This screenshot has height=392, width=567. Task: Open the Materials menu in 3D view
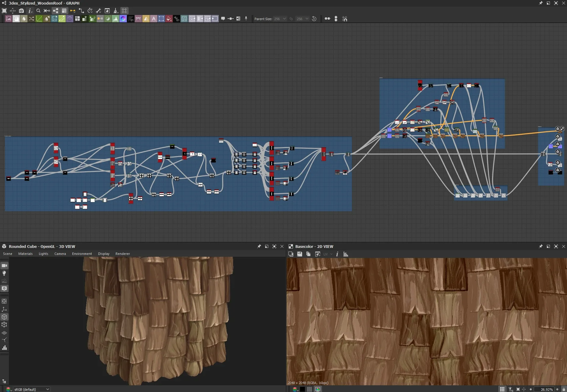click(25, 254)
